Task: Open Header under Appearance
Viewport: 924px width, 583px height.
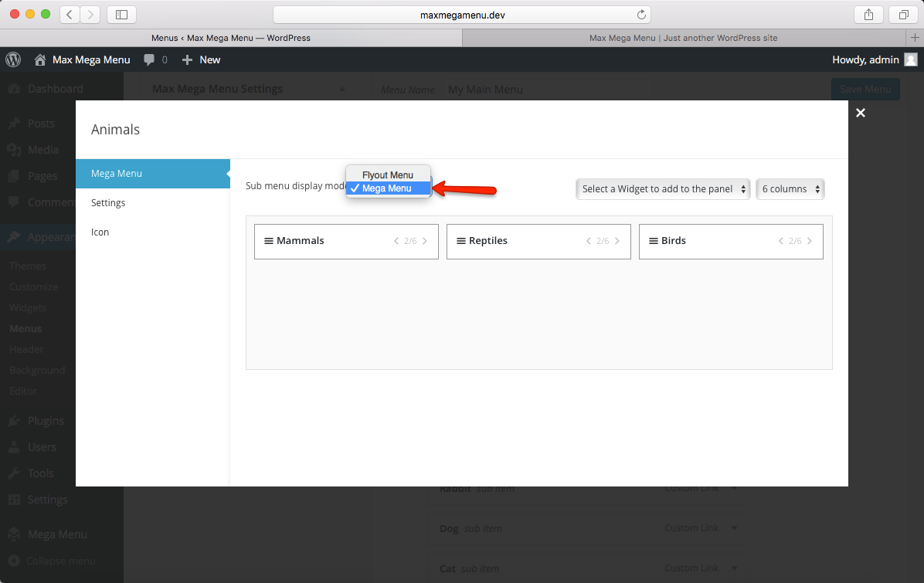Action: (26, 349)
